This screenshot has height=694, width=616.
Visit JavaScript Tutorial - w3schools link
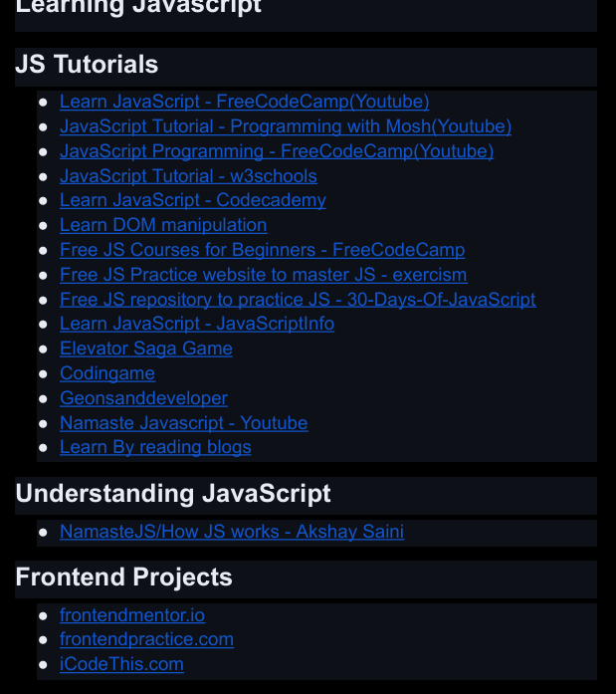(188, 176)
